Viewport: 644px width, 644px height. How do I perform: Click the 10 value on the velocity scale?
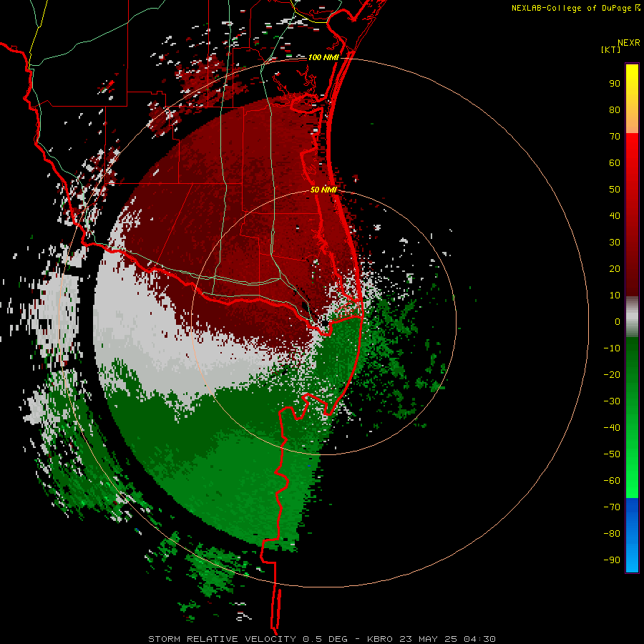tap(615, 296)
